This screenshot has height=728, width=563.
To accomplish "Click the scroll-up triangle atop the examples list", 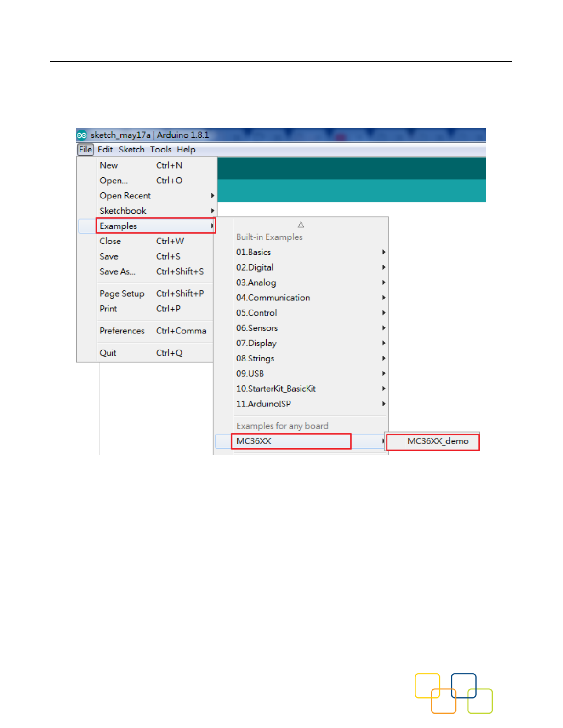I will (301, 225).
